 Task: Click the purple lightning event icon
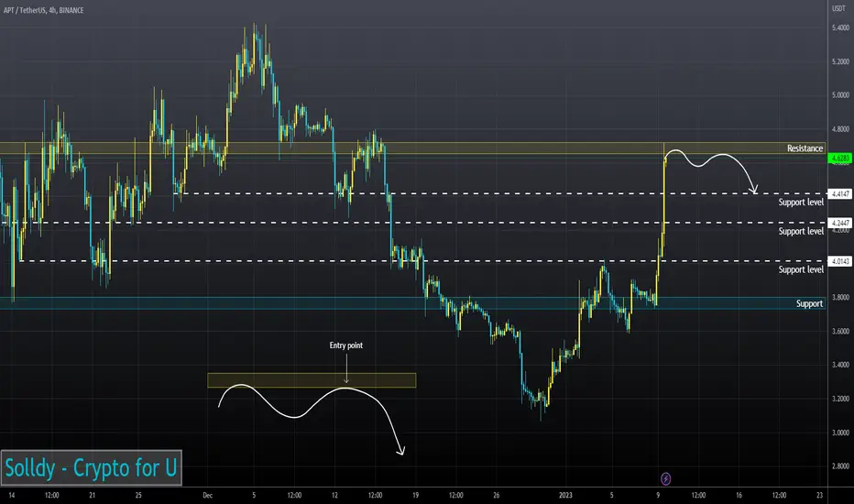[665, 479]
